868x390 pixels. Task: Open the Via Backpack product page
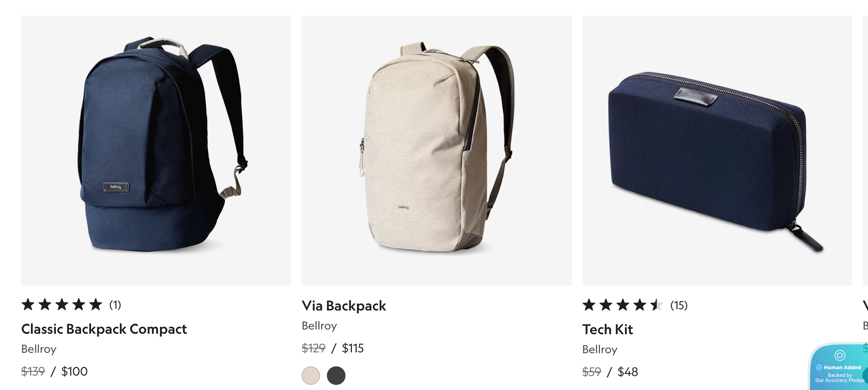pyautogui.click(x=343, y=305)
